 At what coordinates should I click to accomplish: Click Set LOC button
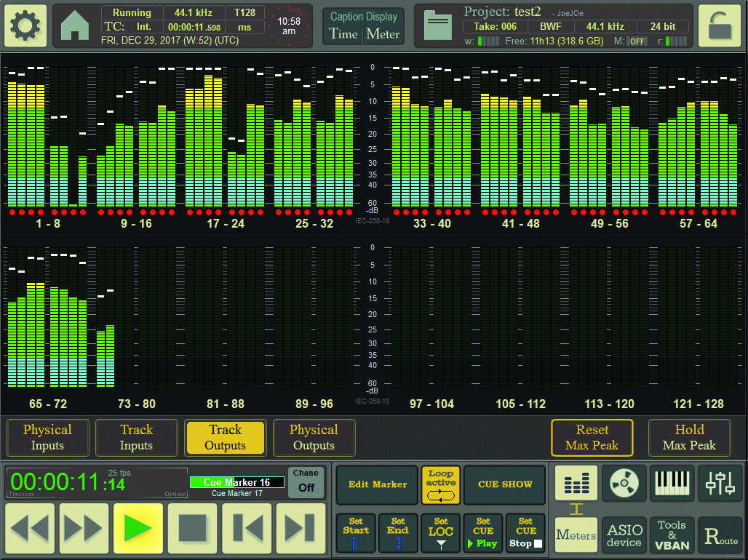point(441,533)
